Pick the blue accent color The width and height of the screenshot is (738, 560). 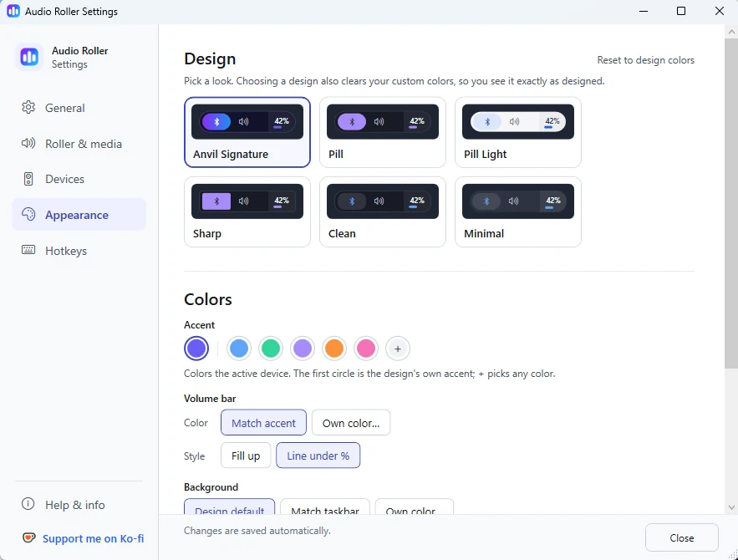point(239,349)
